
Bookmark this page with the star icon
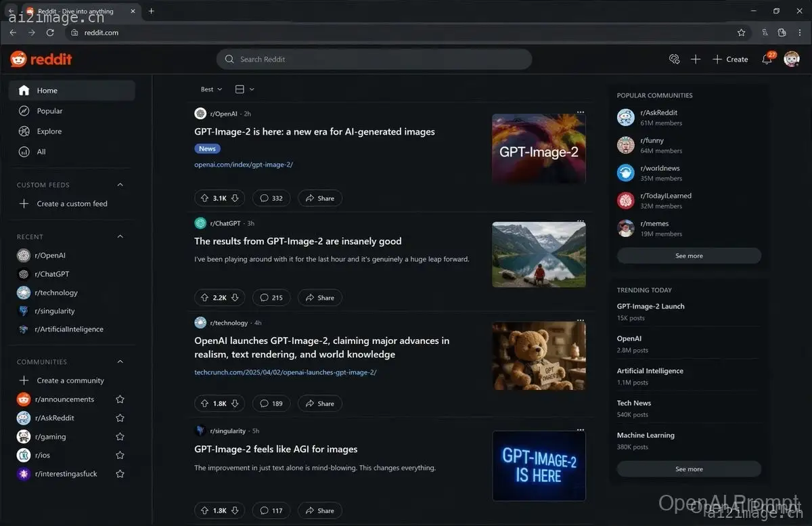(741, 32)
